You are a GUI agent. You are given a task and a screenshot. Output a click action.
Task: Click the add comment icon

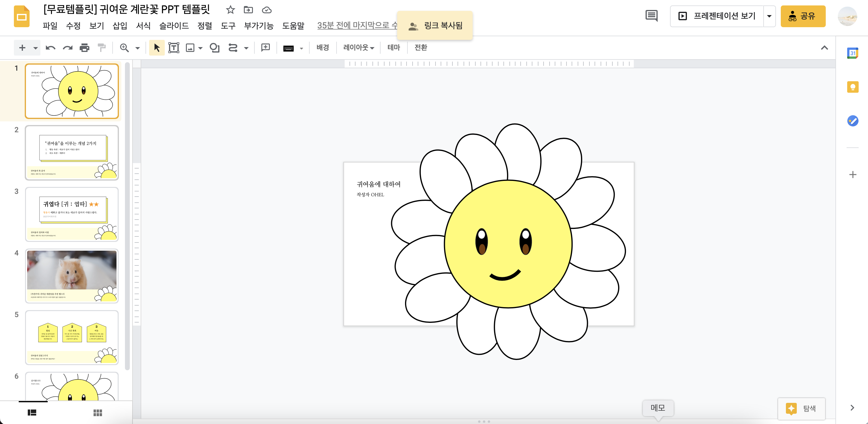tap(266, 48)
